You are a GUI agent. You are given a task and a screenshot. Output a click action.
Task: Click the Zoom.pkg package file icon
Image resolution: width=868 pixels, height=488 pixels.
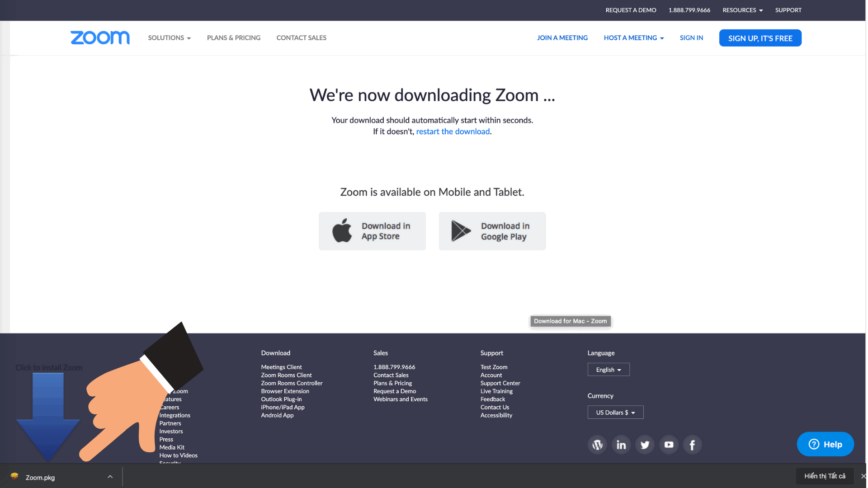click(14, 476)
